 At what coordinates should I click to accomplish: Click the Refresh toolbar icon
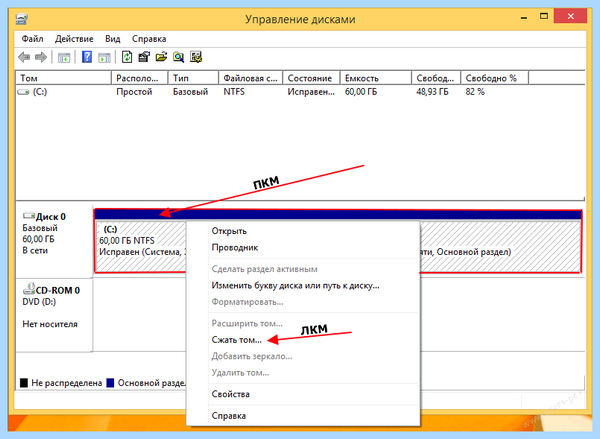coord(127,57)
